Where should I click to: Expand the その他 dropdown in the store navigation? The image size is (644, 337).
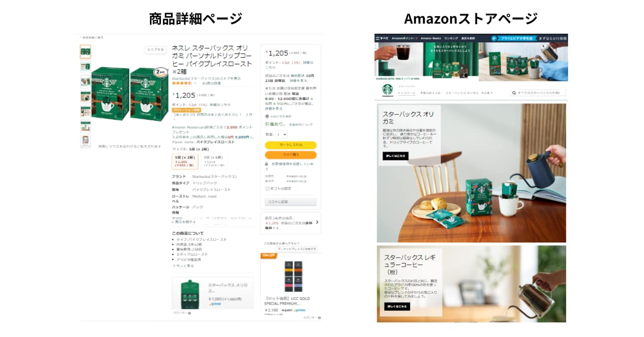(x=487, y=93)
